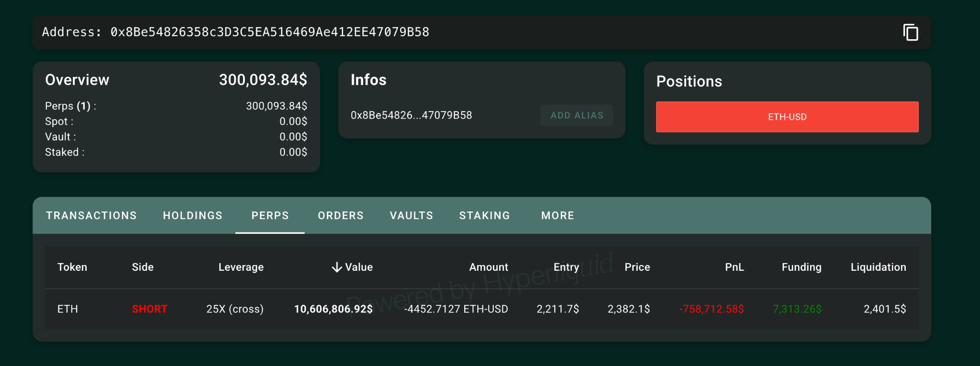Viewport: 980px width, 366px height.
Task: Sort by the Side column header
Action: pyautogui.click(x=143, y=267)
